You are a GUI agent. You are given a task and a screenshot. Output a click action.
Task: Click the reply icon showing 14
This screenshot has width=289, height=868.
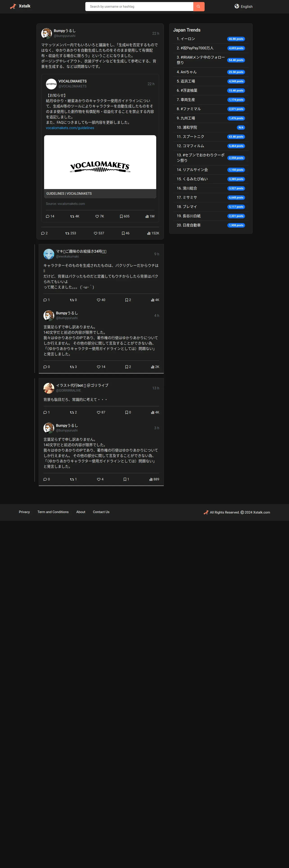(x=48, y=216)
